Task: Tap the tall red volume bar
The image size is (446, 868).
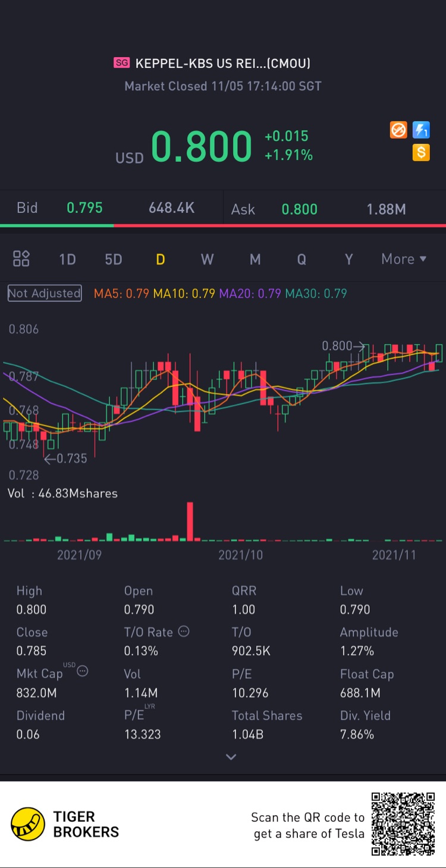Action: 190,521
